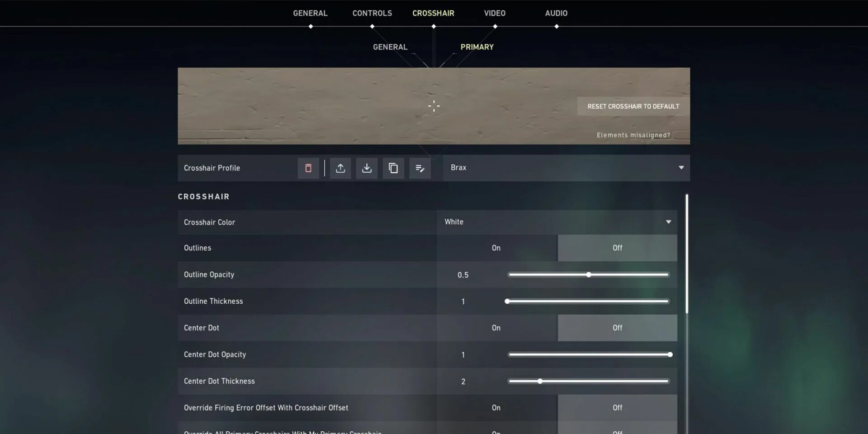Click the Center Dot Thickness value 2
The image size is (868, 434).
[x=463, y=382]
